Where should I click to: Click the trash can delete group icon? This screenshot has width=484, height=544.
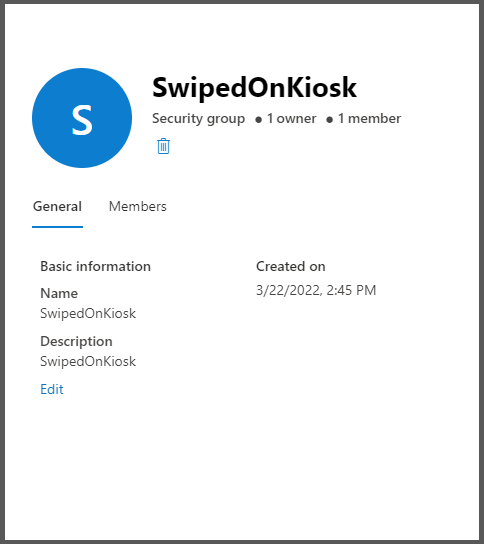(x=163, y=146)
